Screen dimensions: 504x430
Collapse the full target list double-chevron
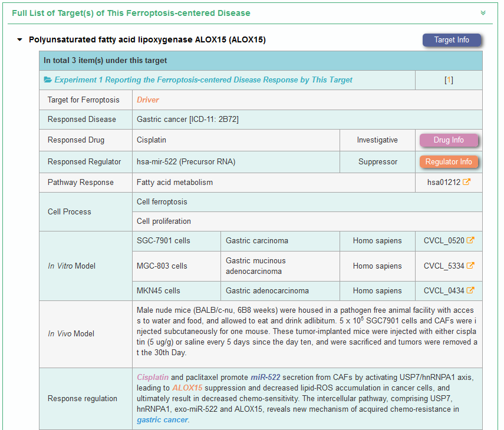[483, 13]
